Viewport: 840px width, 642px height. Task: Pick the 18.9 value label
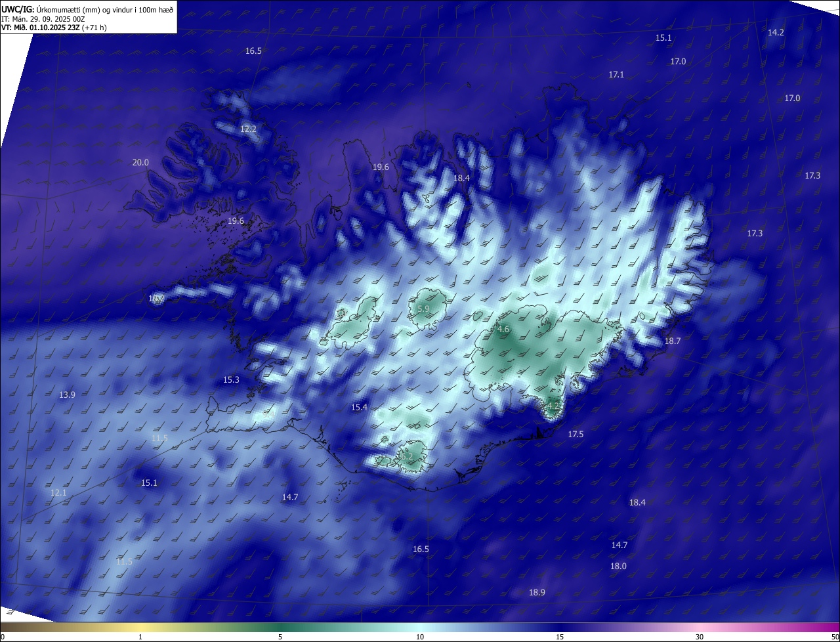click(x=537, y=593)
